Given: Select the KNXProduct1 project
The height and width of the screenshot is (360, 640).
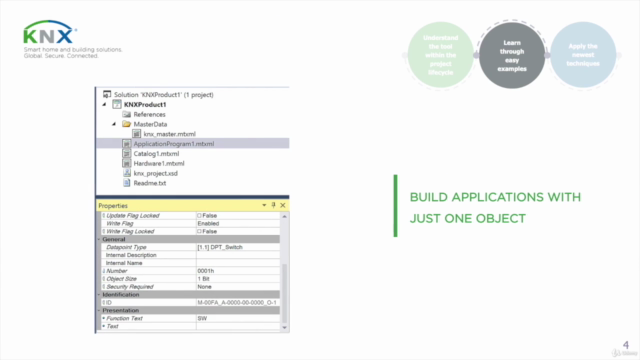Looking at the screenshot, I should [145, 104].
